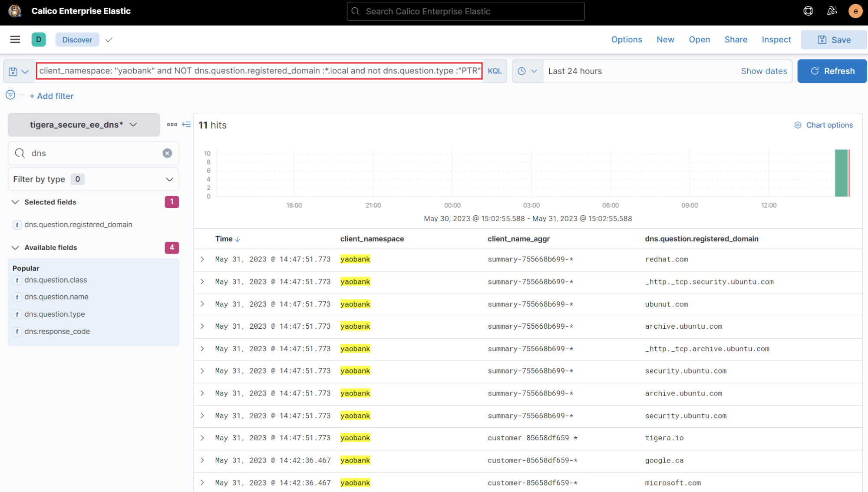
Task: Collapse the fields sidebar arrow icon
Action: (186, 125)
